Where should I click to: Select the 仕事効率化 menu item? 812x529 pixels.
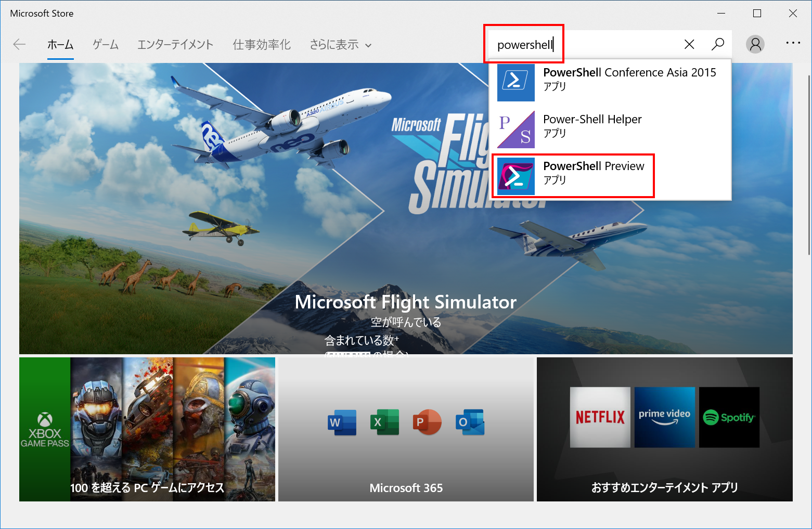tap(262, 45)
